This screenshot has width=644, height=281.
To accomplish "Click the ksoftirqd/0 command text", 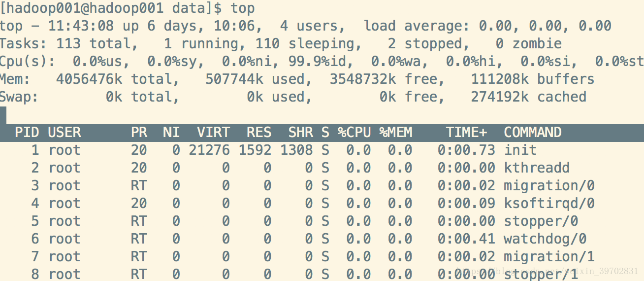I will pyautogui.click(x=549, y=203).
